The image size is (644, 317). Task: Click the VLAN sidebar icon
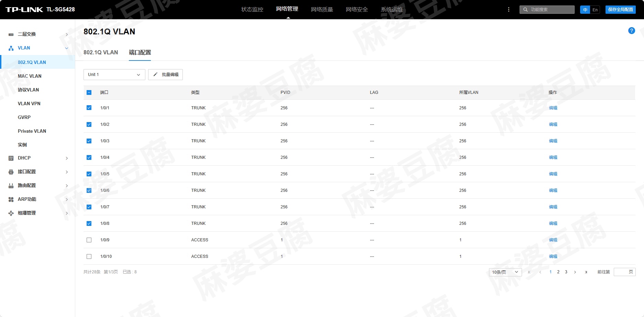pos(11,48)
